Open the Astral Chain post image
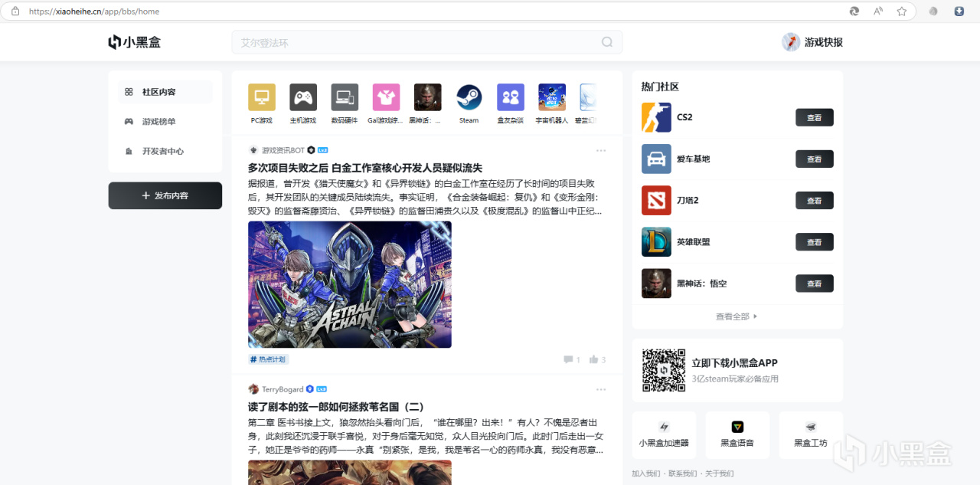The height and width of the screenshot is (485, 980). (x=350, y=284)
